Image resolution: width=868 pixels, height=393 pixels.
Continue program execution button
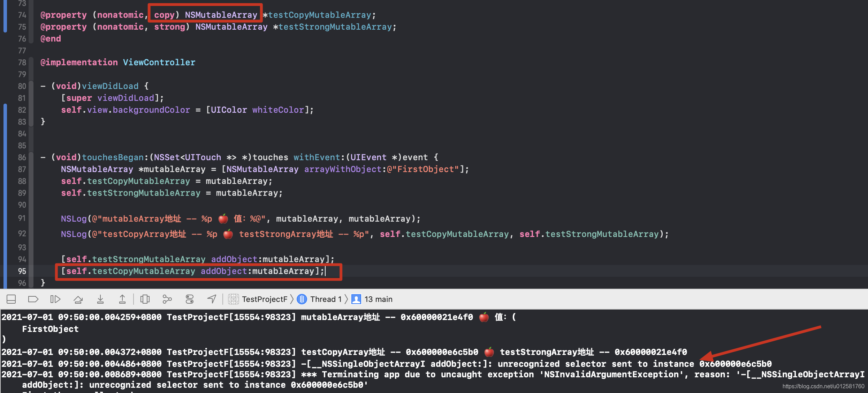point(55,299)
